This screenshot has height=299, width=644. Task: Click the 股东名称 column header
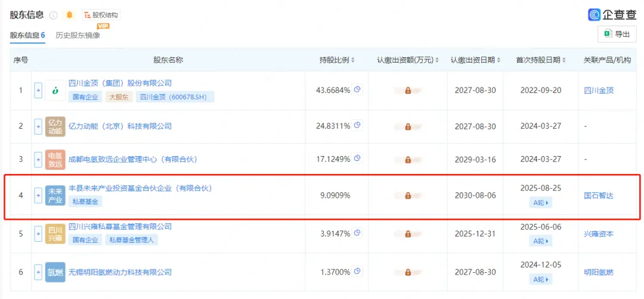[168, 60]
